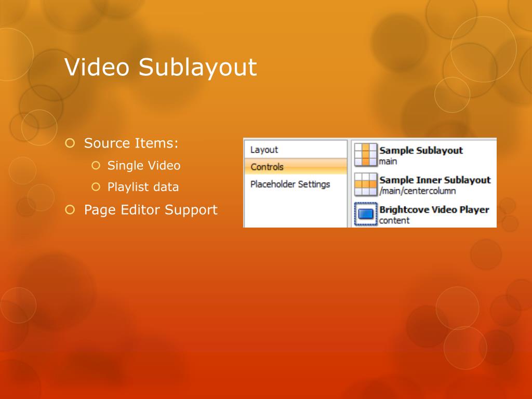
Task: Open the Controls tab
Action: pyautogui.click(x=296, y=167)
